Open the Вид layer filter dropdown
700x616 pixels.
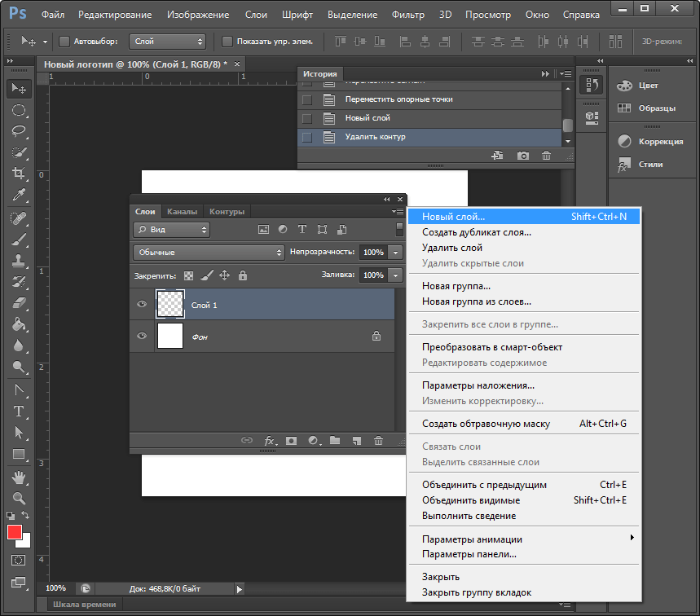click(x=171, y=230)
